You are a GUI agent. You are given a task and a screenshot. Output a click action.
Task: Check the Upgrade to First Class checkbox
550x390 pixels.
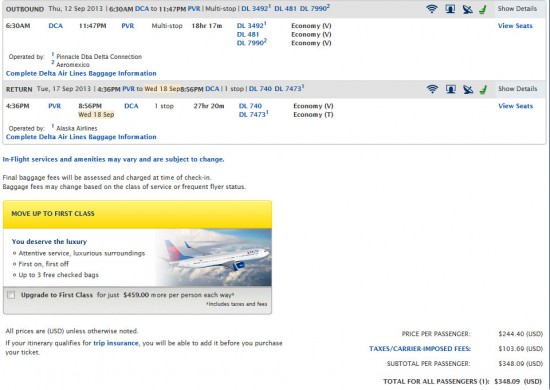click(11, 295)
